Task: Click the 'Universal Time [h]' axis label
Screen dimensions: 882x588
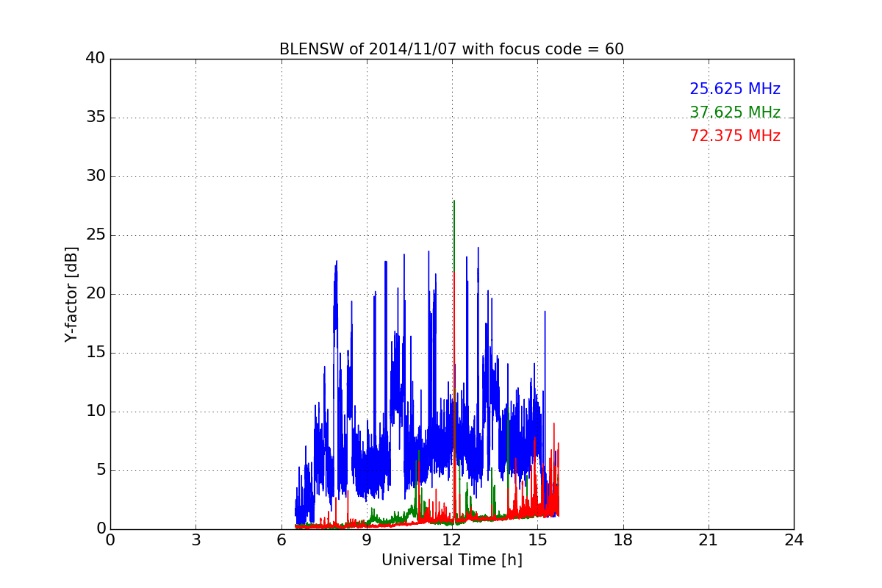Action: coord(452,560)
